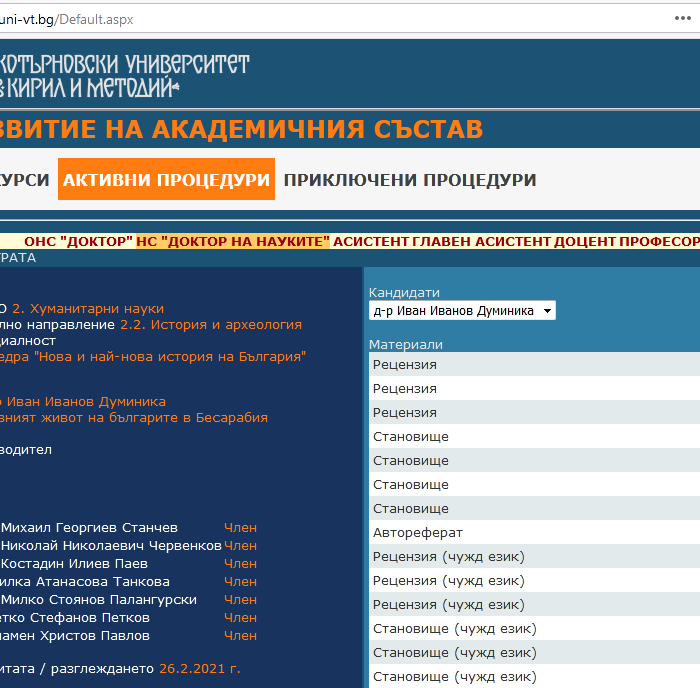The width and height of the screenshot is (700, 688).
Task: Click the name Милко Стоянов Палангурски
Action: click(x=98, y=600)
